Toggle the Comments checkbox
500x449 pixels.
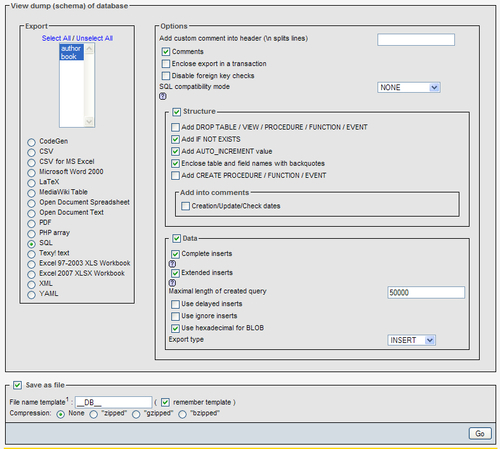click(x=166, y=52)
